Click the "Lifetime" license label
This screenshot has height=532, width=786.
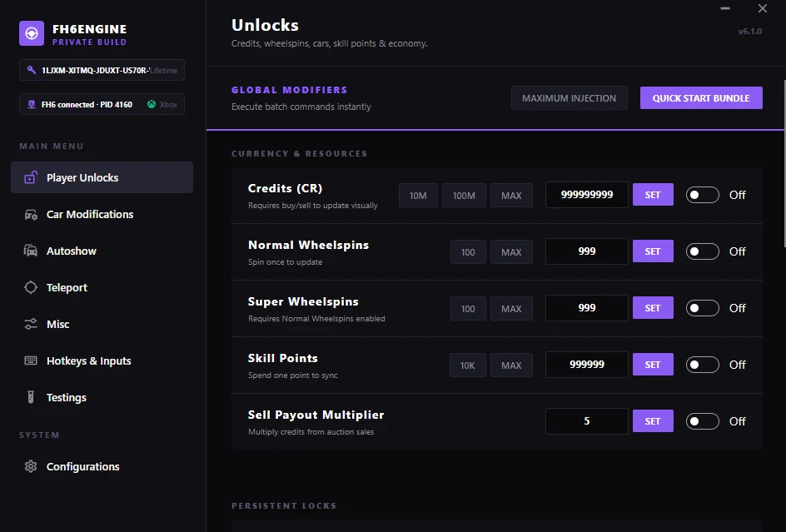163,70
